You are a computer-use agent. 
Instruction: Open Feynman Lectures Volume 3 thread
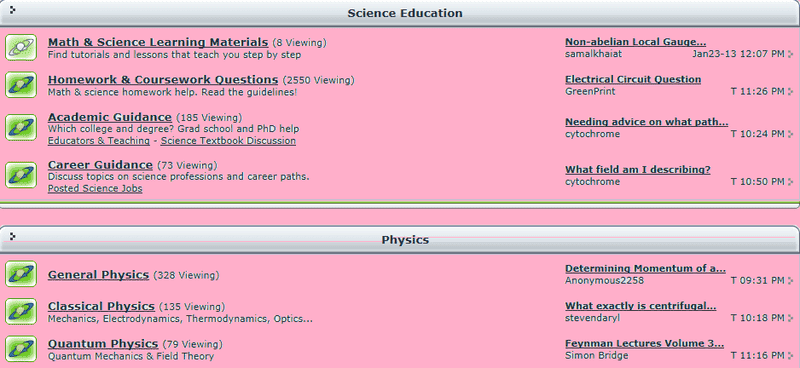644,344
